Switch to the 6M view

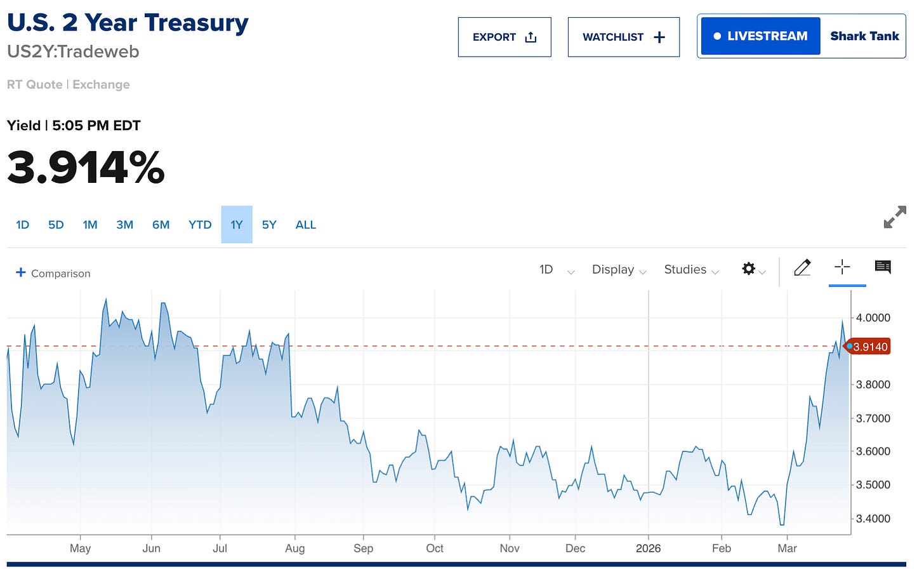[x=161, y=224]
